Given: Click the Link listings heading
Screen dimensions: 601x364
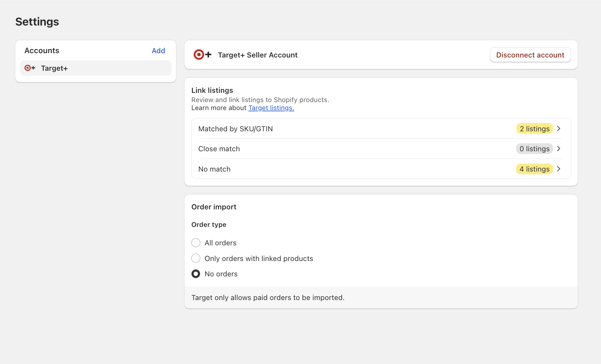Looking at the screenshot, I should 212,90.
